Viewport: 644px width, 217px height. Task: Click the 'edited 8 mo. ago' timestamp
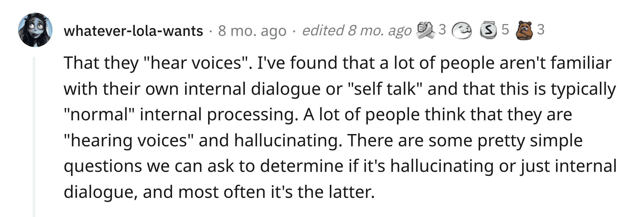coord(357,30)
